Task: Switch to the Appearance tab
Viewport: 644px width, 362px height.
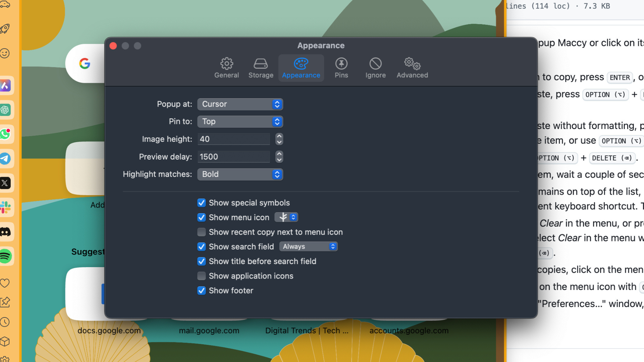Action: click(x=301, y=67)
